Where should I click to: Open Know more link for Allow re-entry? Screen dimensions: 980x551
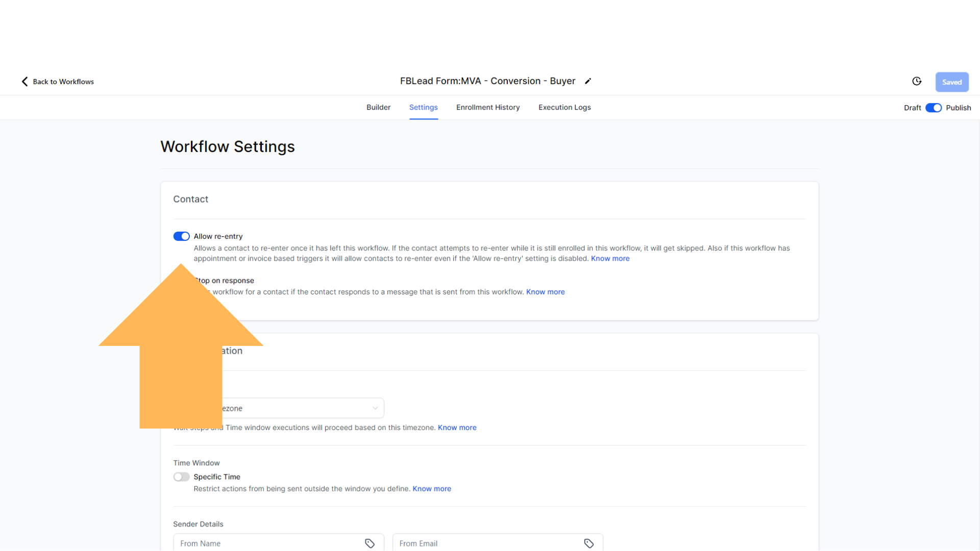click(x=610, y=259)
